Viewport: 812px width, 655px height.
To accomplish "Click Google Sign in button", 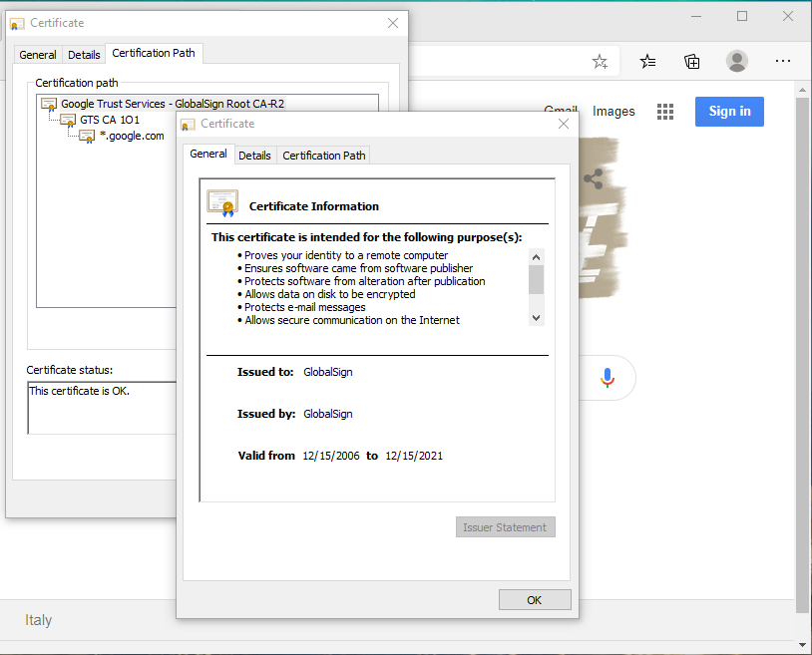I will point(729,112).
